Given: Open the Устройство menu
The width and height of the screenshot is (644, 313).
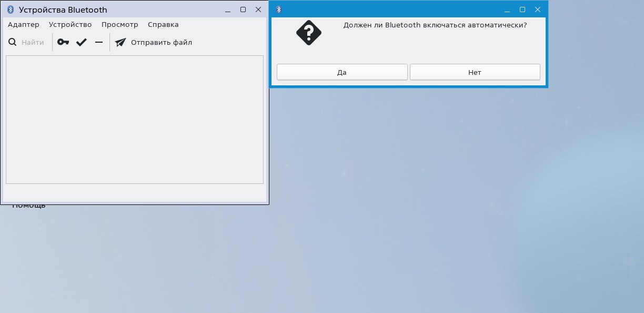Looking at the screenshot, I should (x=71, y=24).
